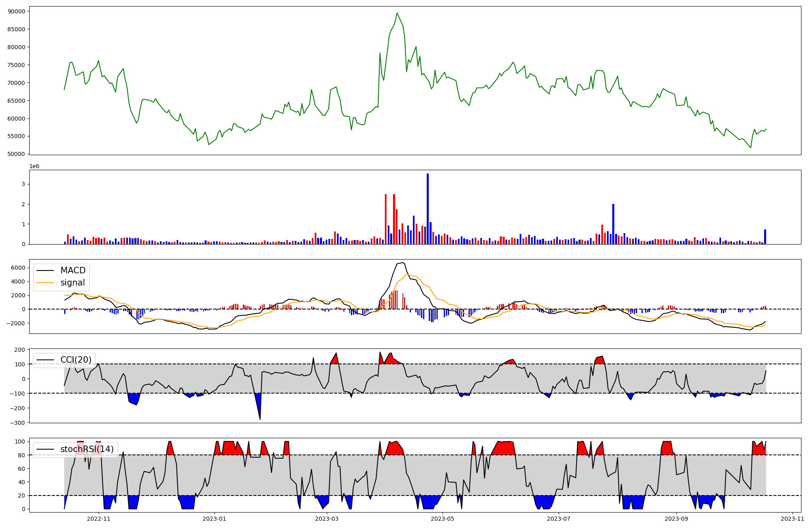Click the orange signal line swatch in legend

(45, 283)
